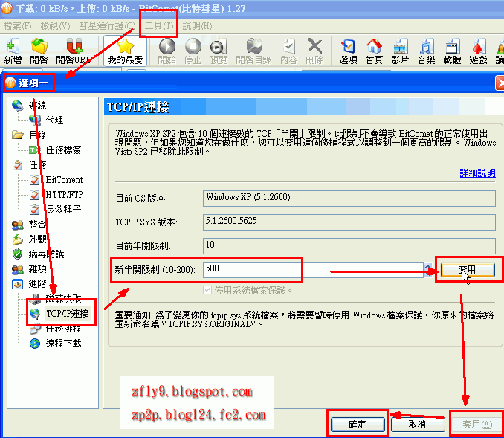Click the 新增 toolbar icon
504x438 pixels.
coord(12,51)
